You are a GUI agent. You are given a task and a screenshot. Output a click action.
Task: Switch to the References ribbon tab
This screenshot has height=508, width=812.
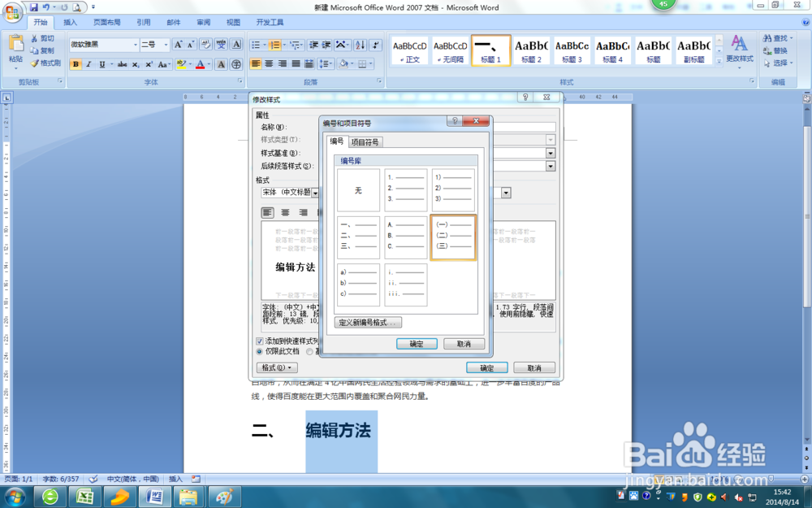tap(144, 22)
